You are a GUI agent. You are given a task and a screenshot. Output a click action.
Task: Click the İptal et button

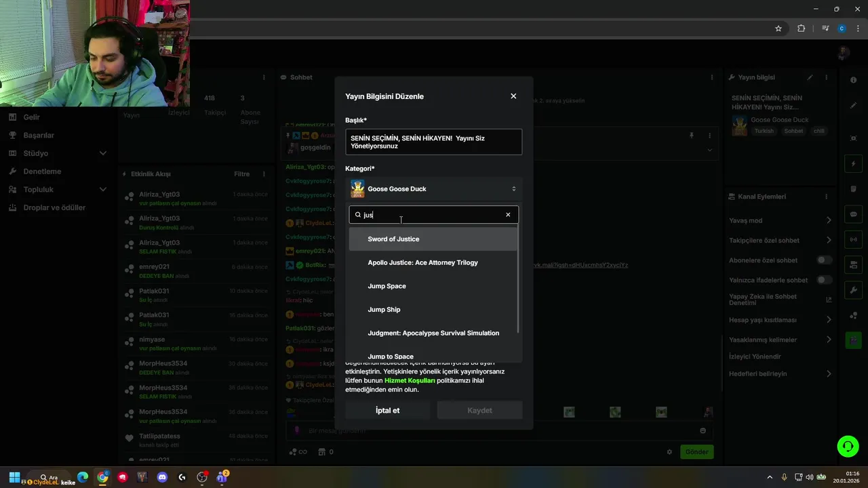[387, 410]
